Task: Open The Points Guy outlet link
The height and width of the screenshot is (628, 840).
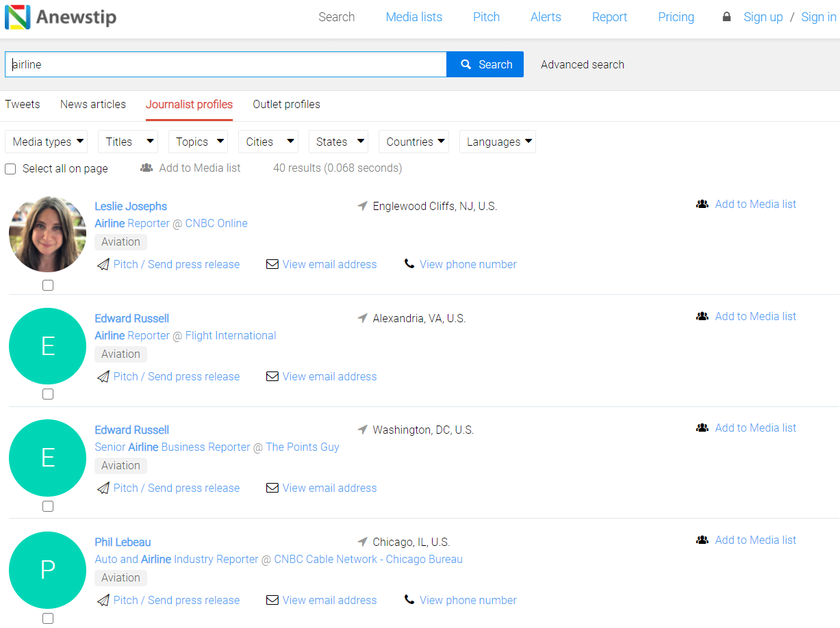Action: [303, 447]
